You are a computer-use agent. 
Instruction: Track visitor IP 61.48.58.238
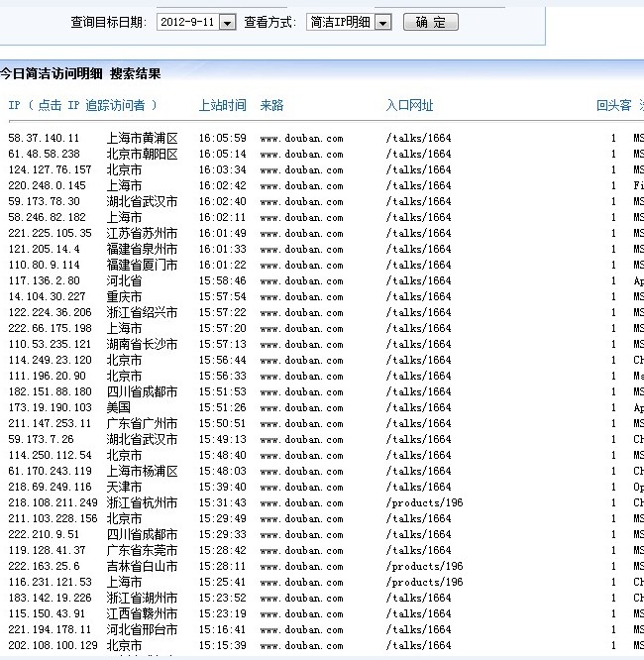[x=44, y=154]
